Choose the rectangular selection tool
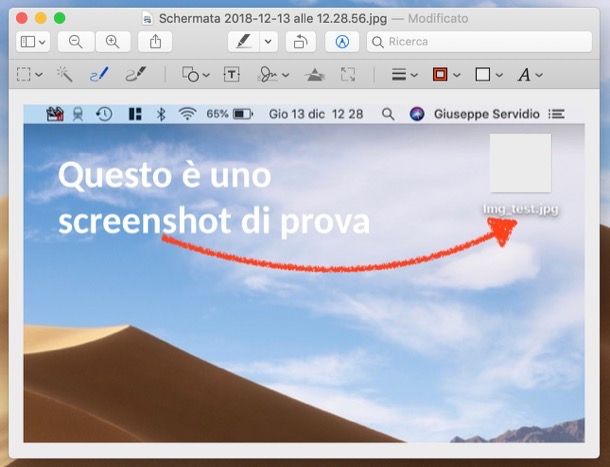Image resolution: width=610 pixels, height=467 pixels. tap(24, 74)
